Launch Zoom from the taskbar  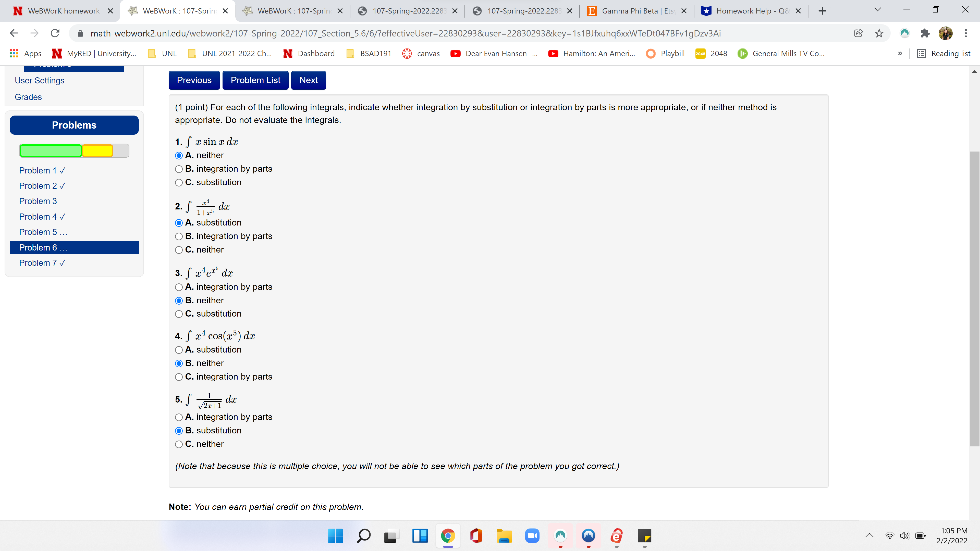532,536
